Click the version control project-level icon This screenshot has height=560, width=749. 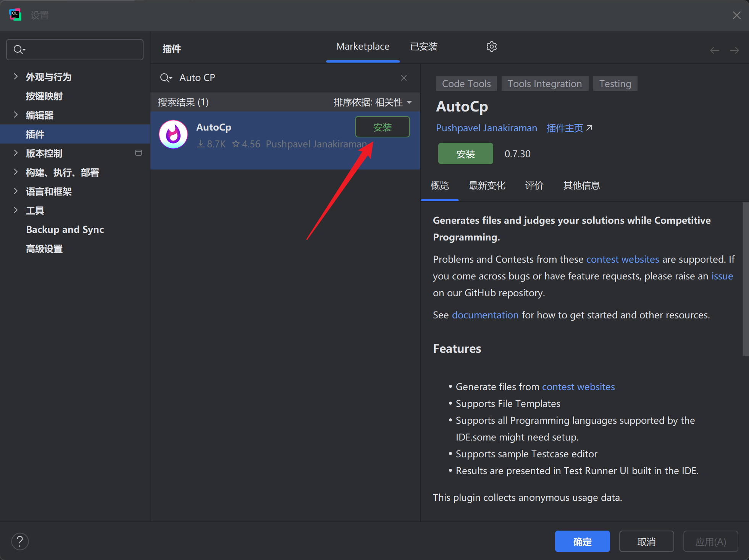tap(139, 153)
